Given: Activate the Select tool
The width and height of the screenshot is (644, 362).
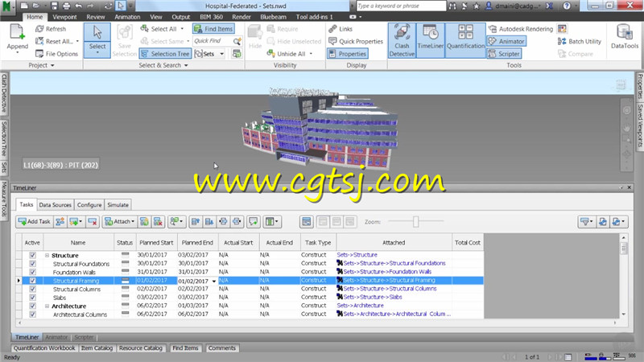Looking at the screenshot, I should click(97, 40).
